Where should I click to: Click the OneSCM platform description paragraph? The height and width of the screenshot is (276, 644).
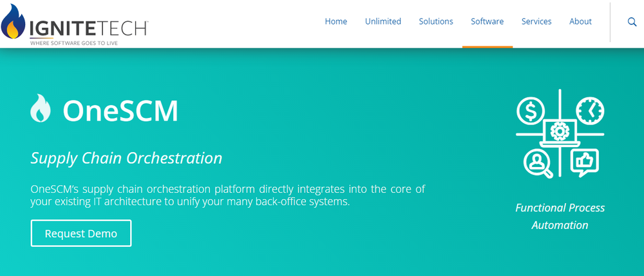(x=227, y=196)
